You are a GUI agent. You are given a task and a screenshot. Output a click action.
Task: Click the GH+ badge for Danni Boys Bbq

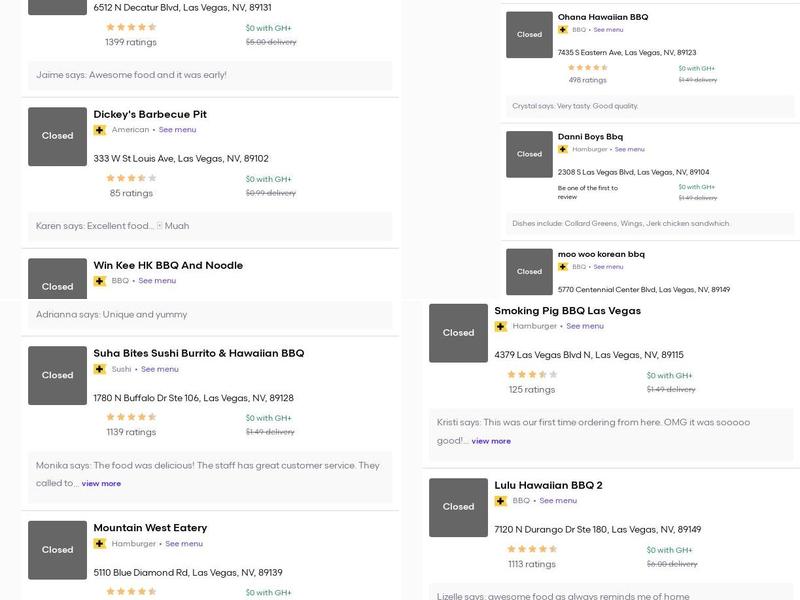pyautogui.click(x=563, y=149)
